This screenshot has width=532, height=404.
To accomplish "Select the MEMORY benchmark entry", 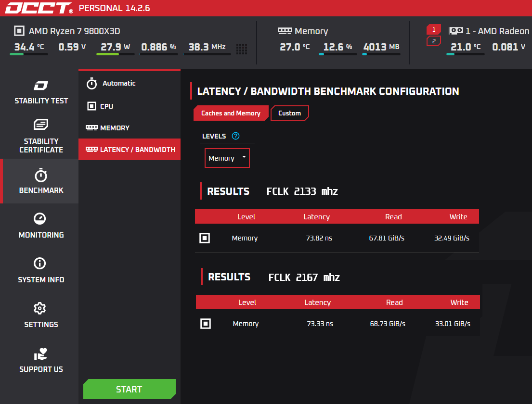I will (x=129, y=128).
